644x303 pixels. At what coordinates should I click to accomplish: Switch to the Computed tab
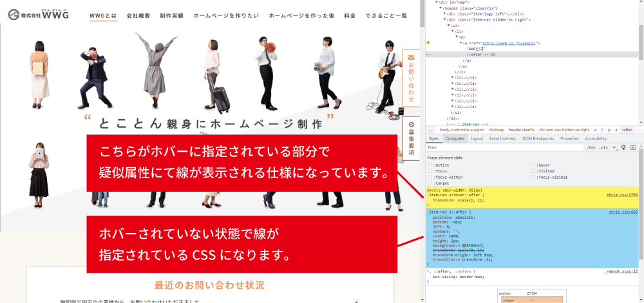455,138
